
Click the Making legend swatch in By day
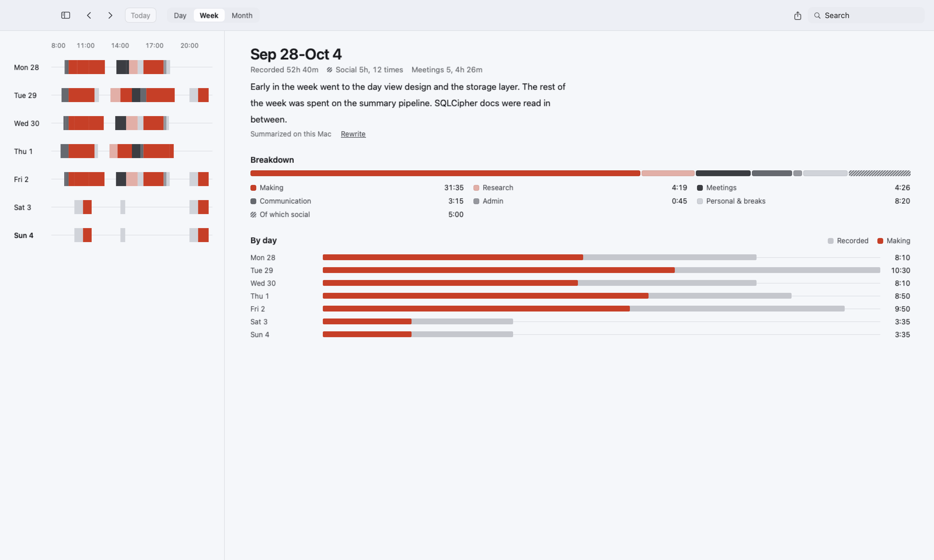[x=880, y=241]
